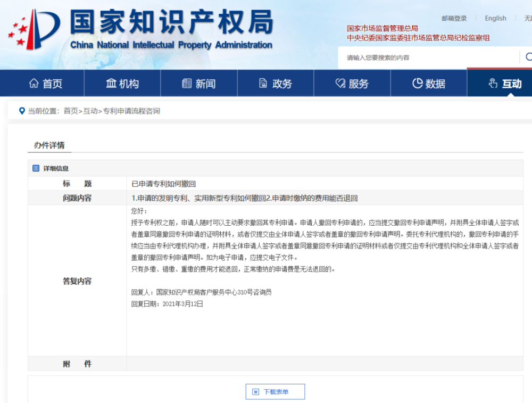Screen dimensions: 532x403
Task: Click the search magnifier icon
Action: tap(529, 57)
